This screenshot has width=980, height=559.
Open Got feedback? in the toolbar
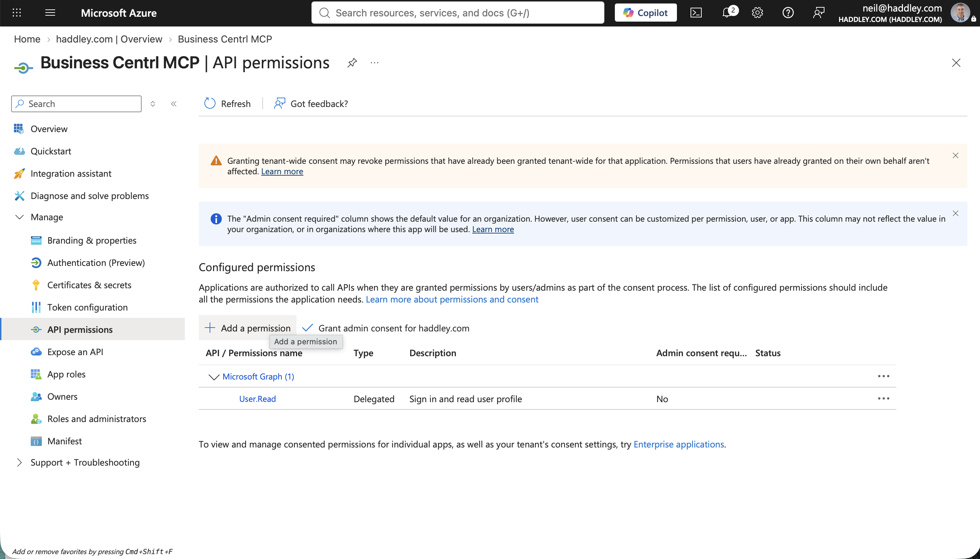pyautogui.click(x=311, y=104)
